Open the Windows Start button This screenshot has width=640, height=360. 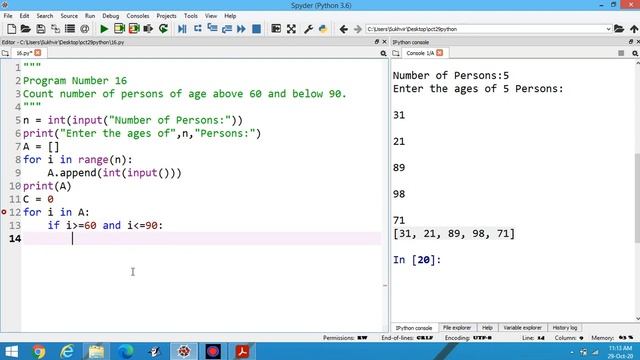(x=11, y=351)
